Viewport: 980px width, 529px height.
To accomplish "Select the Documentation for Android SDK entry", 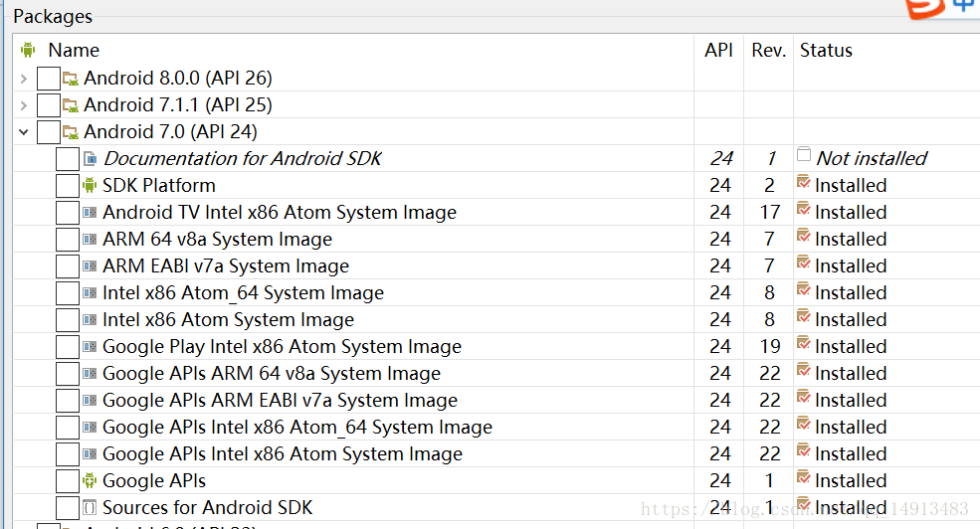I will (x=243, y=159).
